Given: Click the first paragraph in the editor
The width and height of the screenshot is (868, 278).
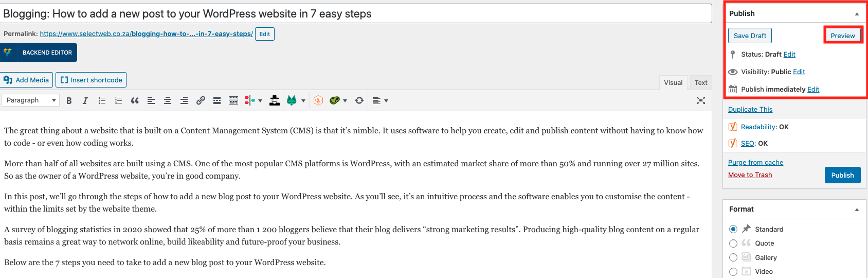Looking at the screenshot, I should pos(354,137).
